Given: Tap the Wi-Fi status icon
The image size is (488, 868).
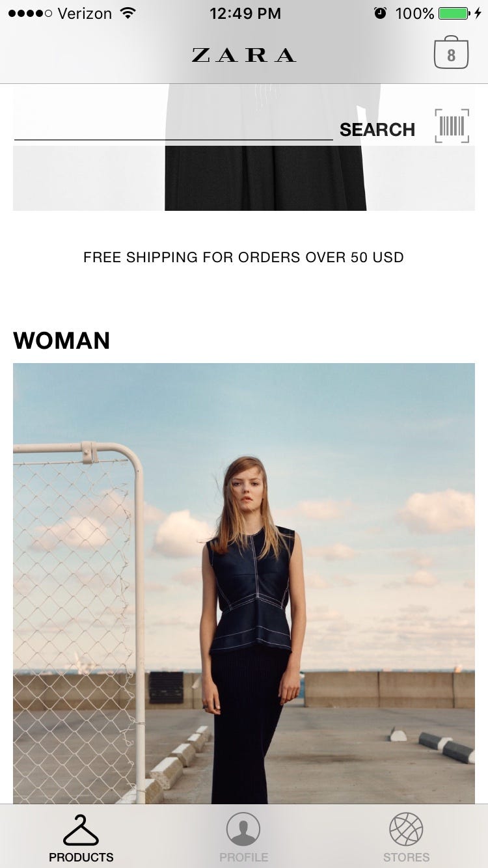Looking at the screenshot, I should pos(128,13).
